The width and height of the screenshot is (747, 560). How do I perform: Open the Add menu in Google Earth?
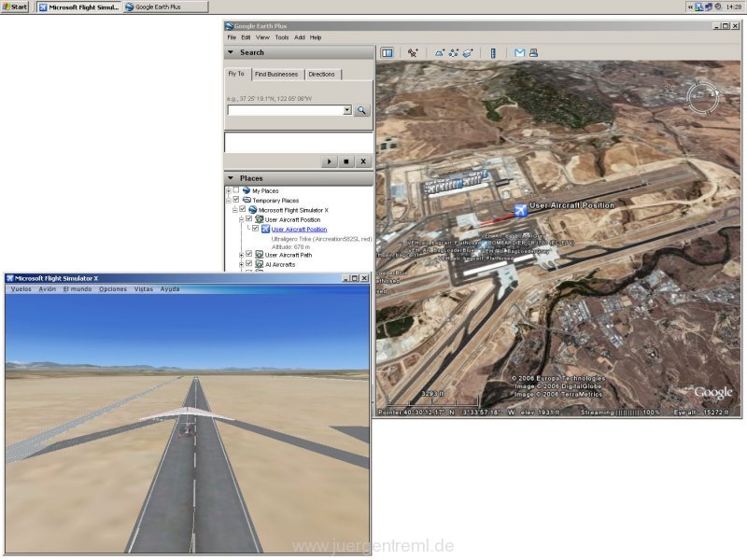[299, 37]
